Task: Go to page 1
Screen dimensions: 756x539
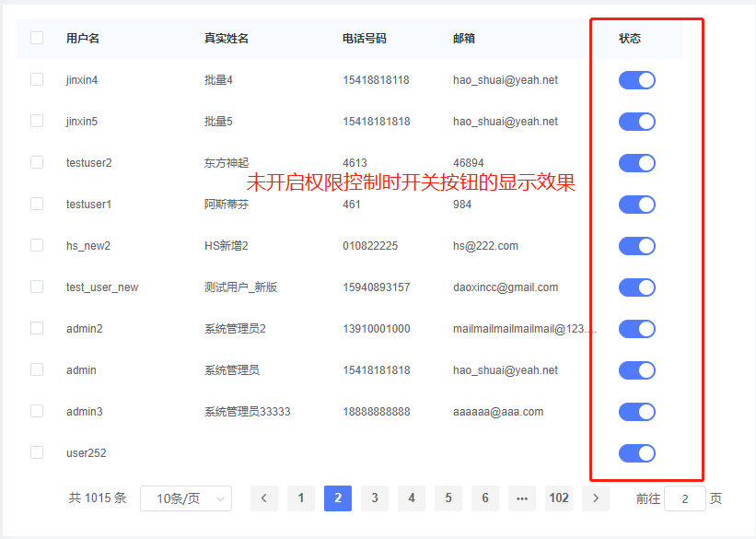Action: click(301, 498)
